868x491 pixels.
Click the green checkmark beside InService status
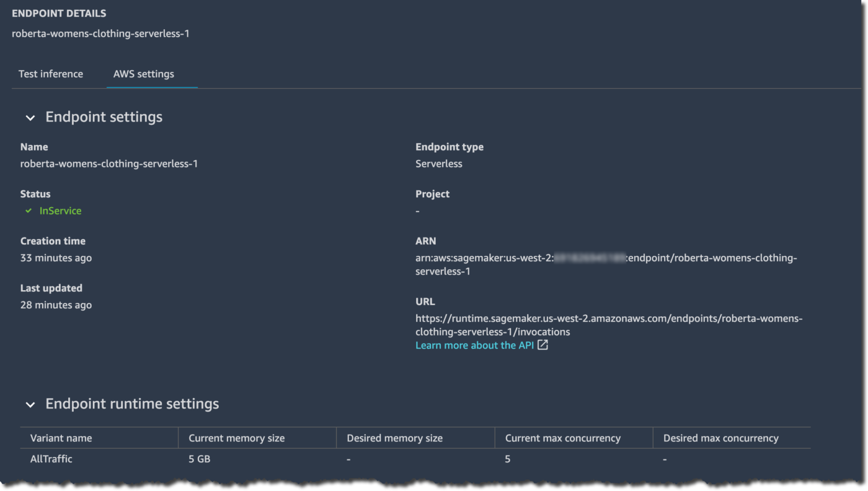(x=28, y=211)
